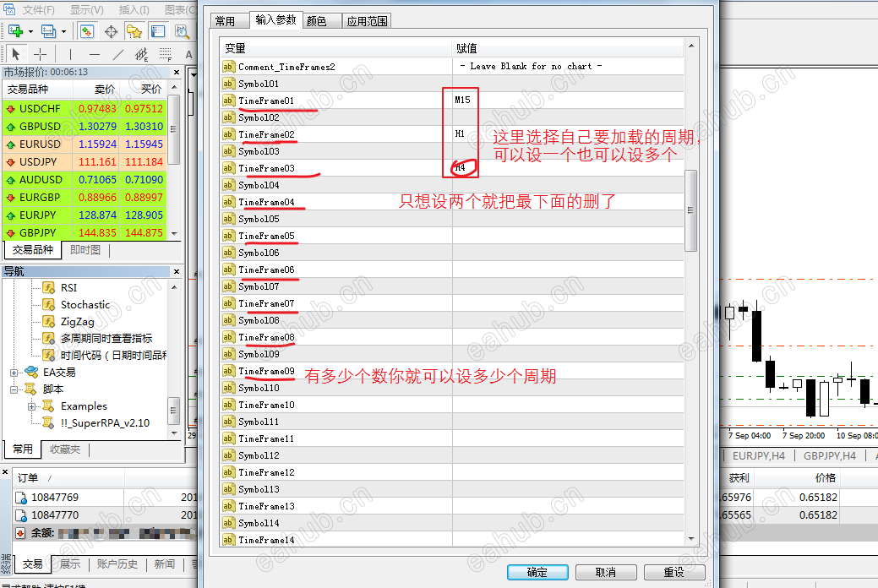Toggle the Market Watch toolbar icon

87,31
